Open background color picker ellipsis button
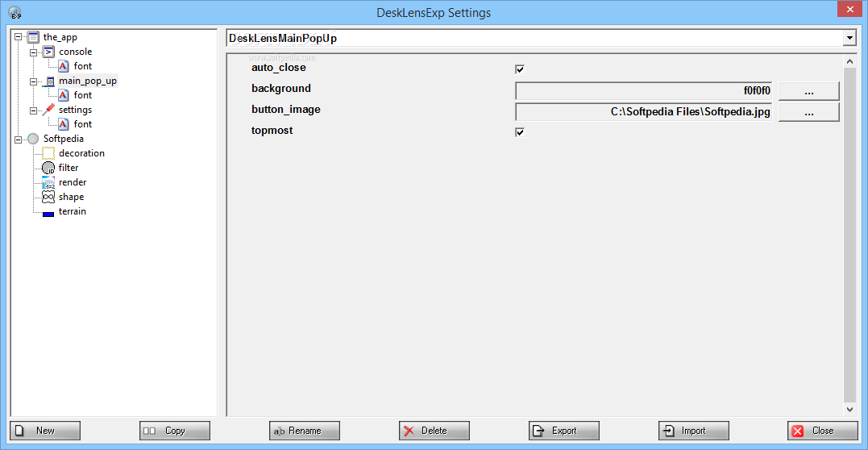 tap(809, 91)
